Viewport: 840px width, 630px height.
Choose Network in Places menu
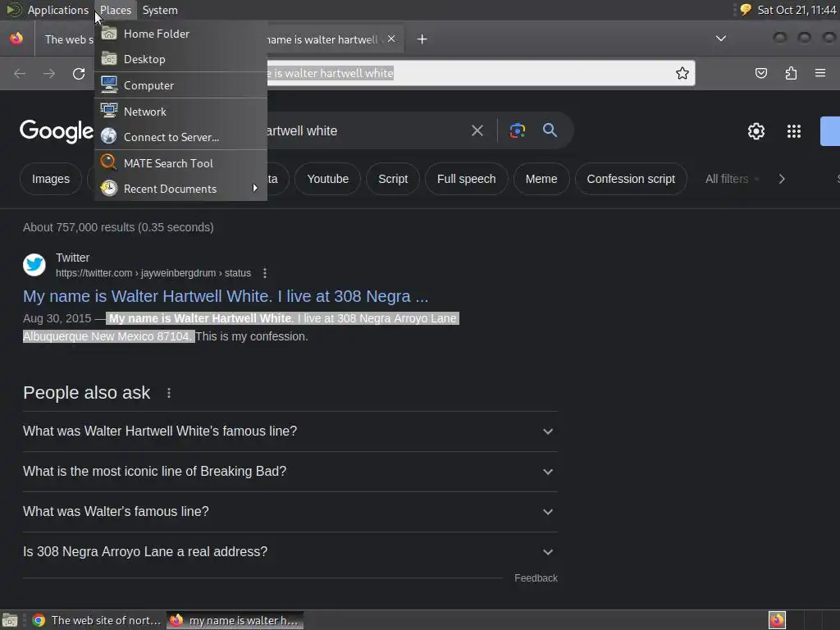pyautogui.click(x=180, y=112)
